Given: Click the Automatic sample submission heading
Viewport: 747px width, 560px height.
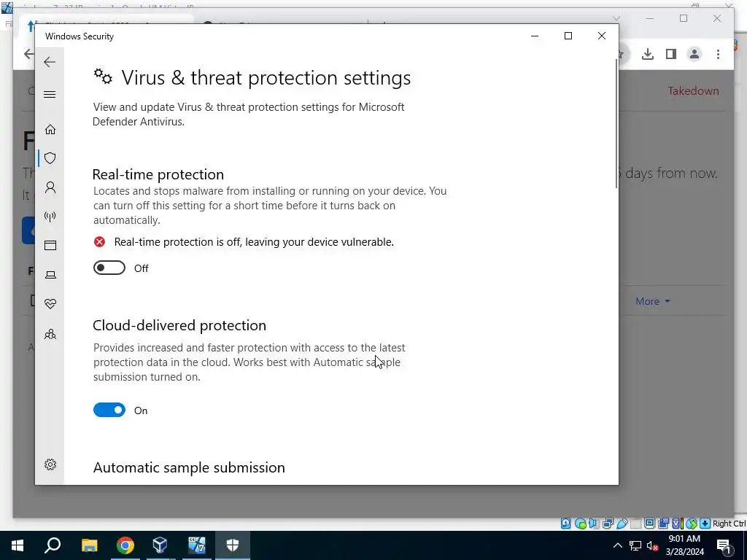Looking at the screenshot, I should [189, 467].
